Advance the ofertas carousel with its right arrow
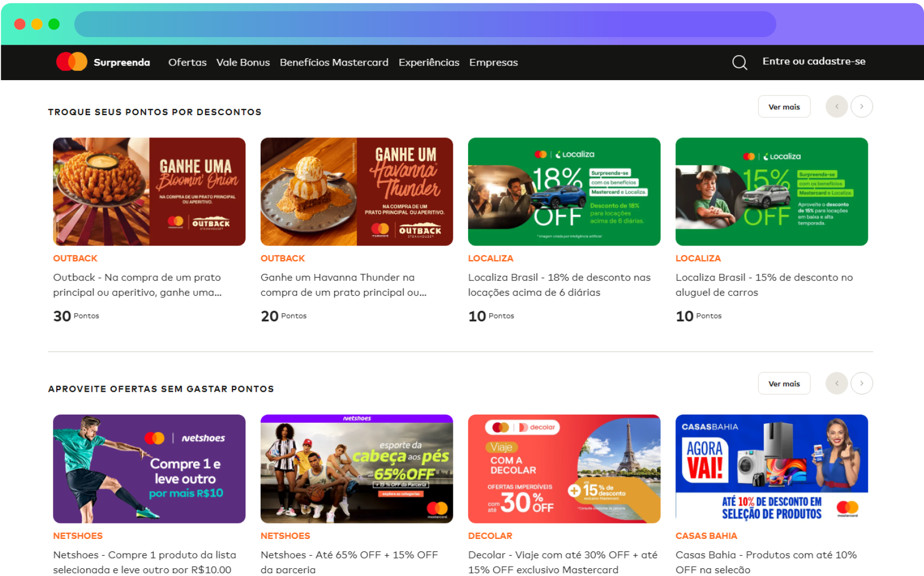The height and width of the screenshot is (576, 924). [861, 383]
